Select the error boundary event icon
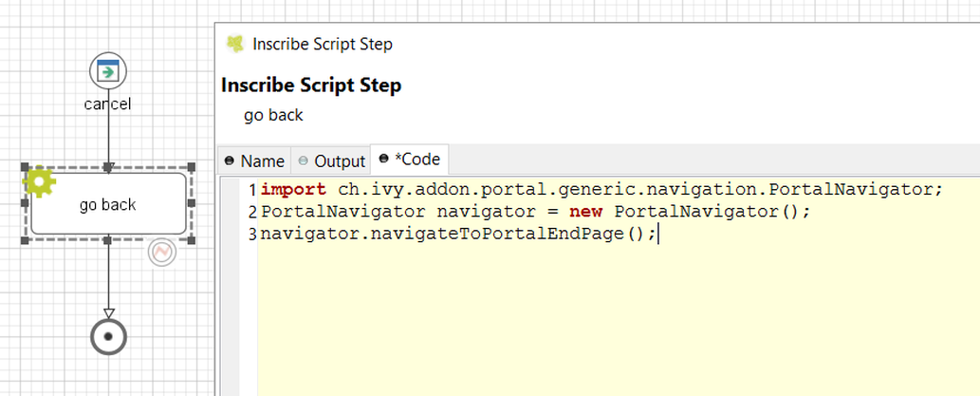980x396 pixels. click(x=162, y=252)
